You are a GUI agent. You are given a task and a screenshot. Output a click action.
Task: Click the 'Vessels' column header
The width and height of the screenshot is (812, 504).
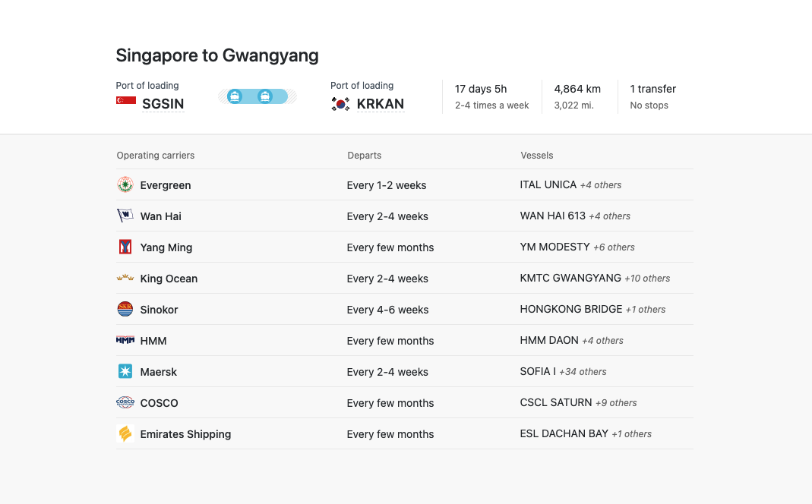[x=536, y=156]
